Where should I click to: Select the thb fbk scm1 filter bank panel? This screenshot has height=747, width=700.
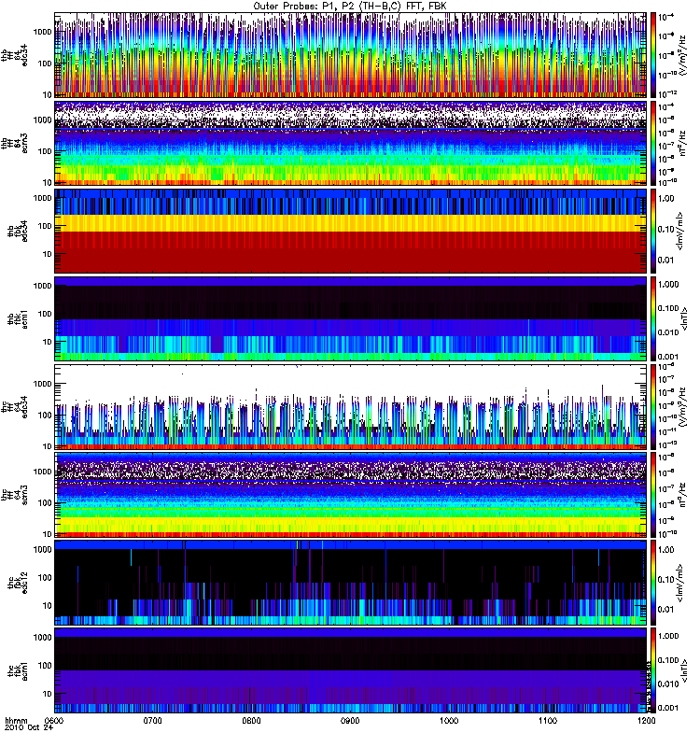point(351,318)
